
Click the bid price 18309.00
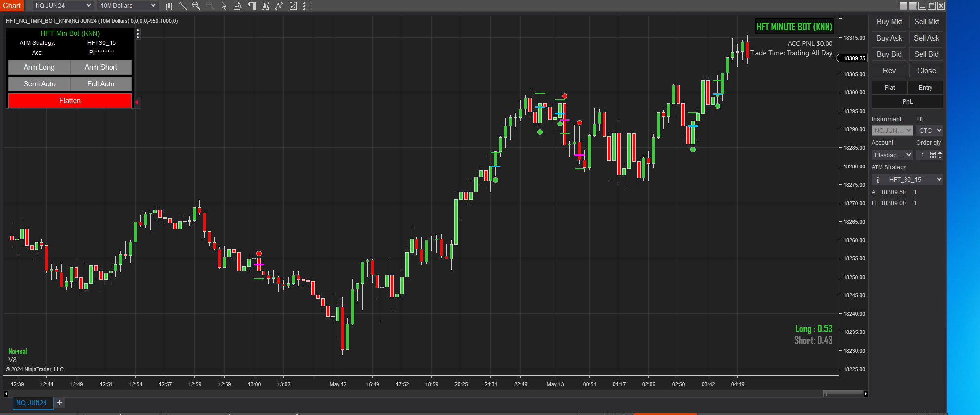893,203
